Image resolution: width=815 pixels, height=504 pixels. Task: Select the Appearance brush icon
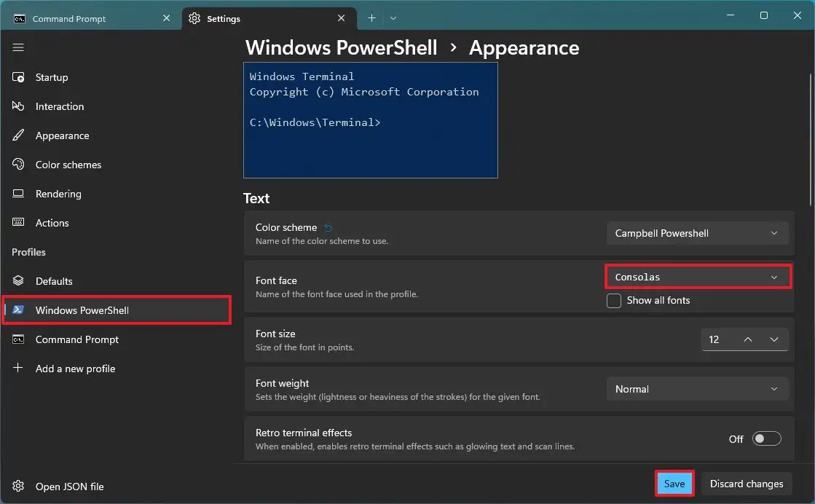(x=18, y=135)
